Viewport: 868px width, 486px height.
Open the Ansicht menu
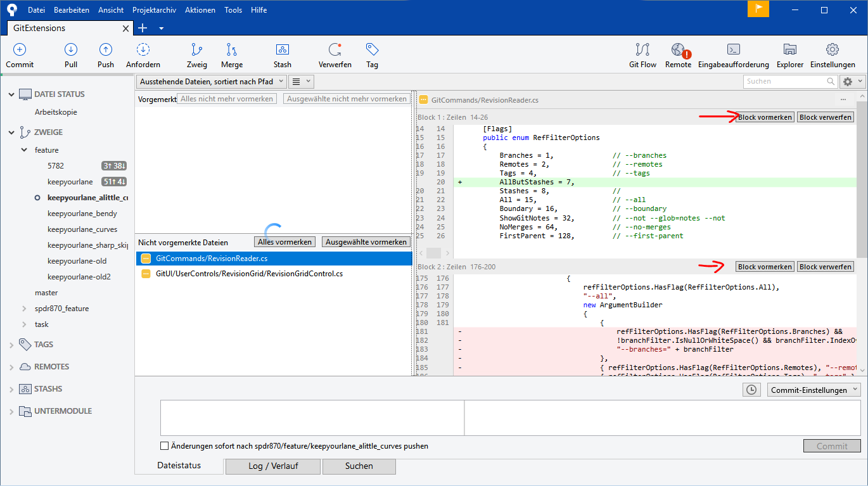[111, 10]
